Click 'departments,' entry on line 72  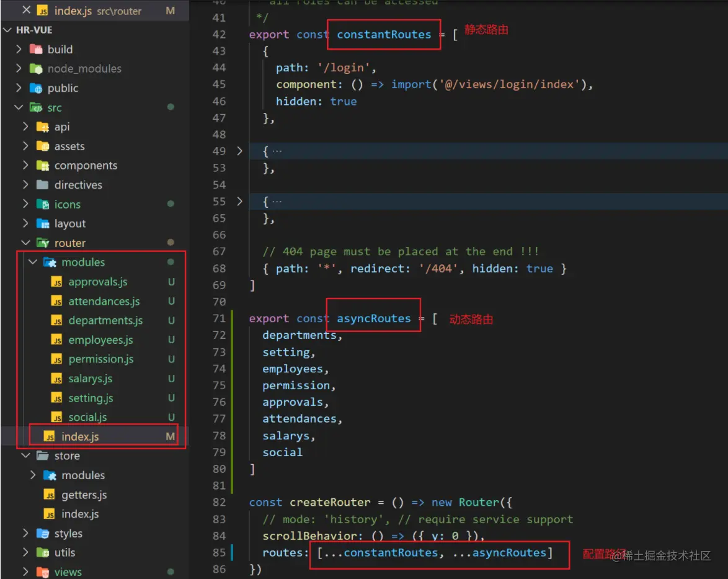pyautogui.click(x=302, y=335)
